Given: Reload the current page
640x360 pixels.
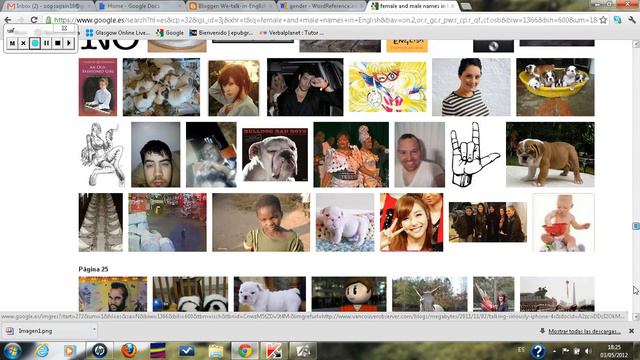Looking at the screenshot, I should coord(34,20).
